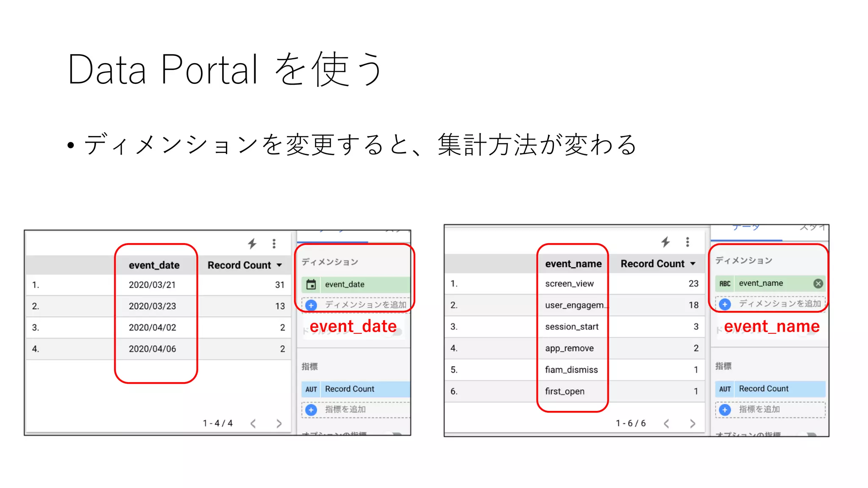Select the event_date dimension chip
Viewport: 868px width, 488px height.
[356, 284]
